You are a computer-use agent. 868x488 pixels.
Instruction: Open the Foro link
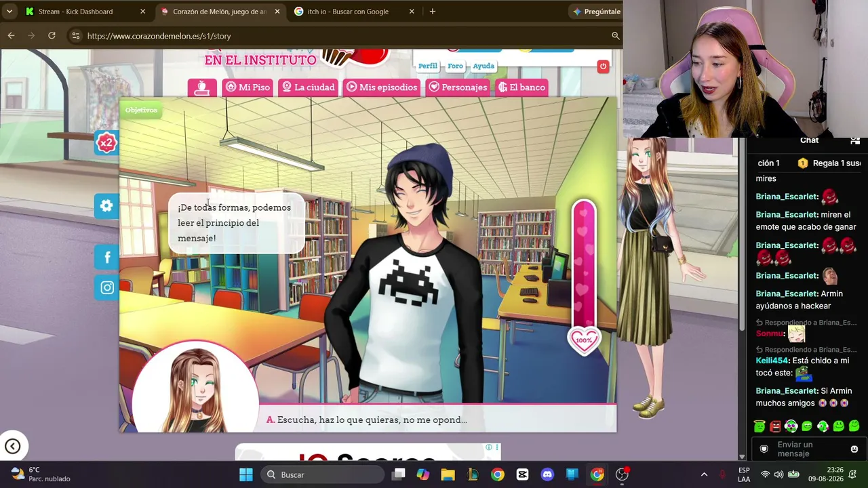tap(455, 66)
